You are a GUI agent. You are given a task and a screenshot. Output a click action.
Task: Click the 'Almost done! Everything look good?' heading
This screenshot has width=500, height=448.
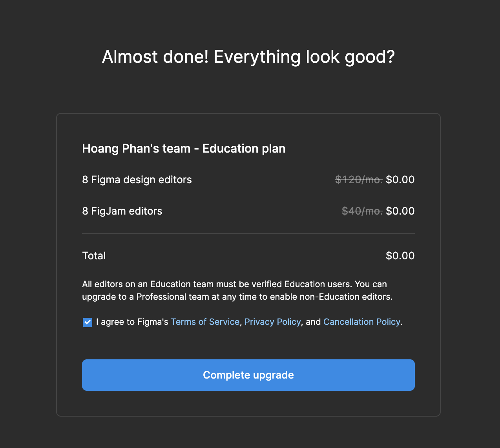pos(248,57)
